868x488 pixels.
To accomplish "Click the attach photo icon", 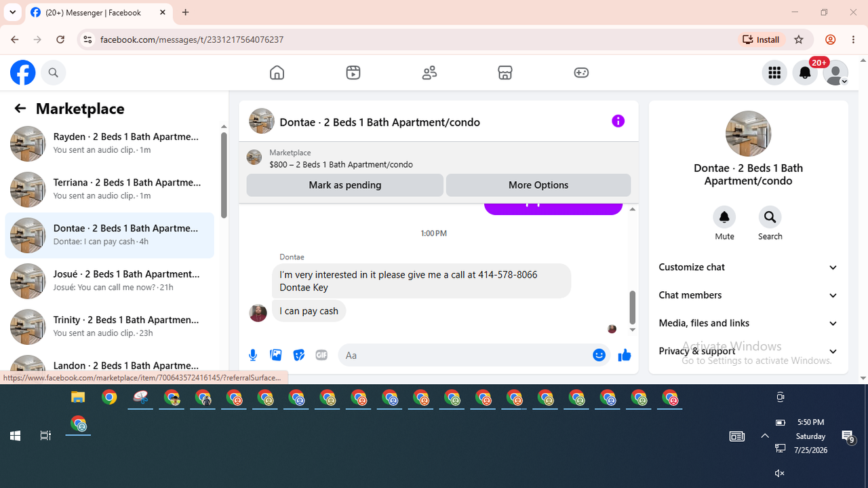I will click(276, 355).
